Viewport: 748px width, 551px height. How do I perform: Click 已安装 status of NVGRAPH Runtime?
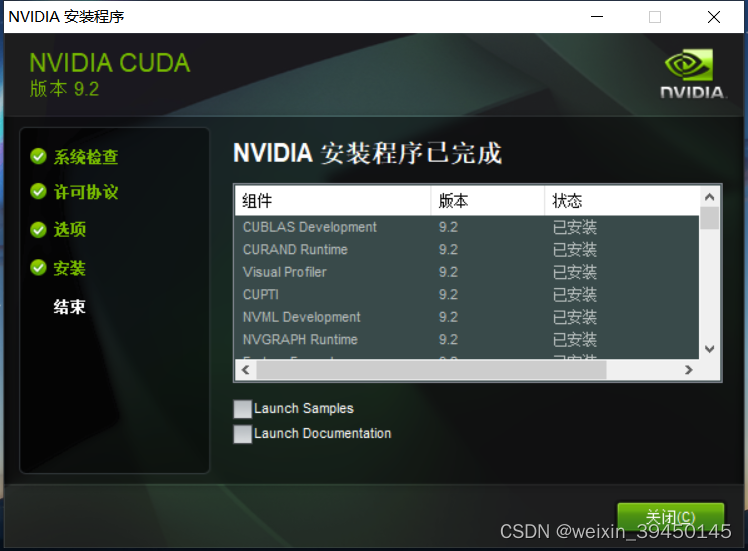(x=575, y=340)
